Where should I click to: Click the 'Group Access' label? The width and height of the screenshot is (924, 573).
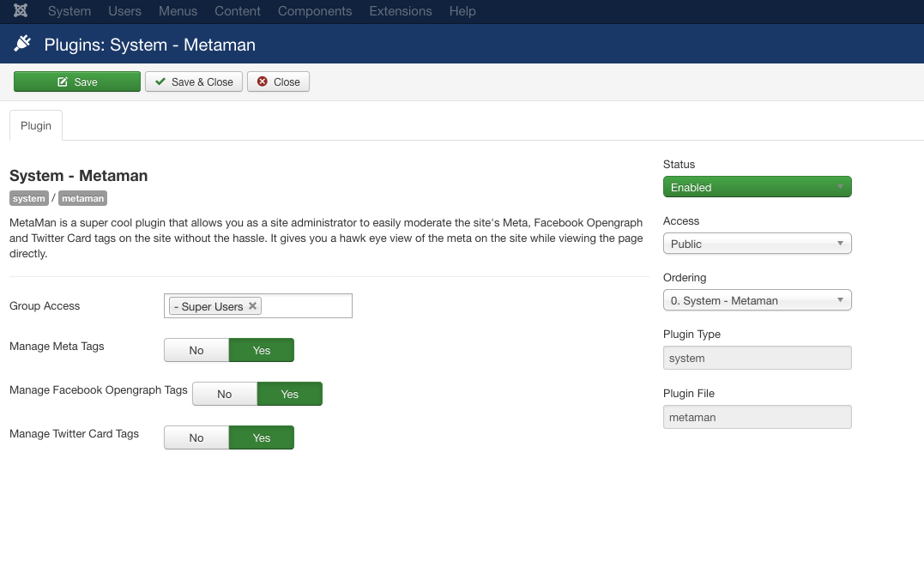(x=45, y=305)
